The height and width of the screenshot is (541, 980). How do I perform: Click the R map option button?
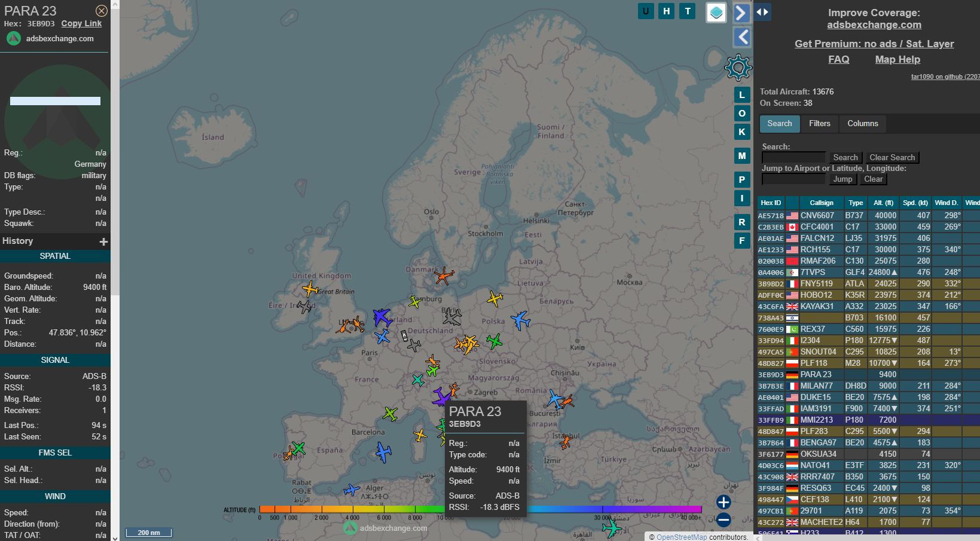742,222
